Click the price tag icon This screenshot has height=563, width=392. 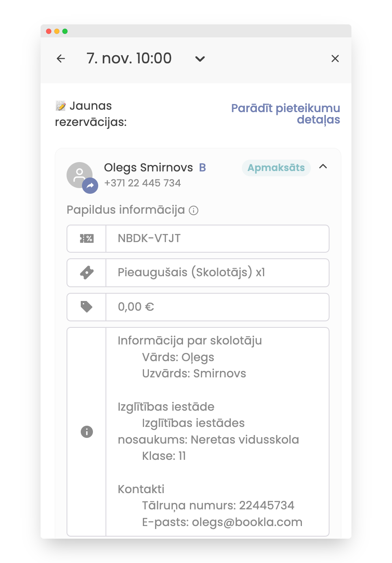point(87,307)
